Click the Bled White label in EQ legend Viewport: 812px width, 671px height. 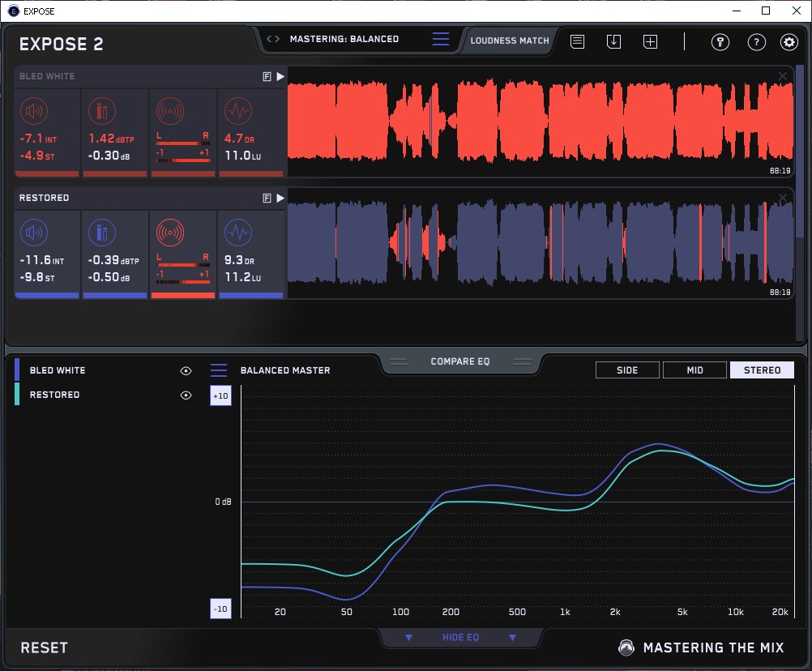58,370
